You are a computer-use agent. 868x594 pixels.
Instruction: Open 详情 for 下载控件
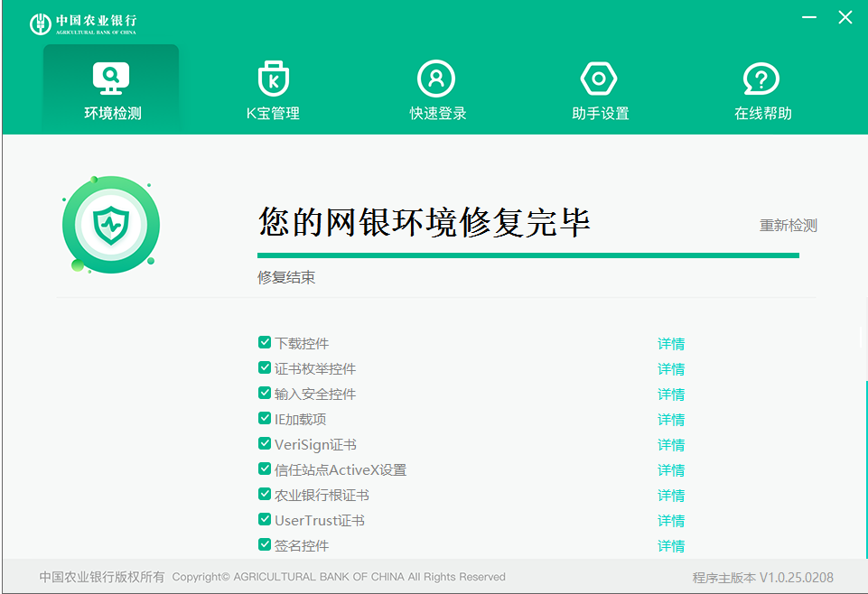pos(671,343)
